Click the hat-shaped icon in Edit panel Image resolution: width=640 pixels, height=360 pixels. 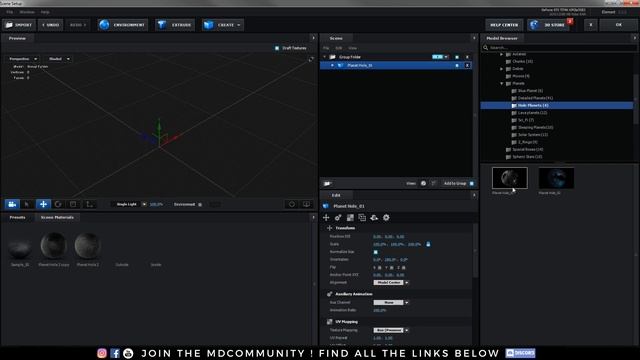(x=374, y=218)
